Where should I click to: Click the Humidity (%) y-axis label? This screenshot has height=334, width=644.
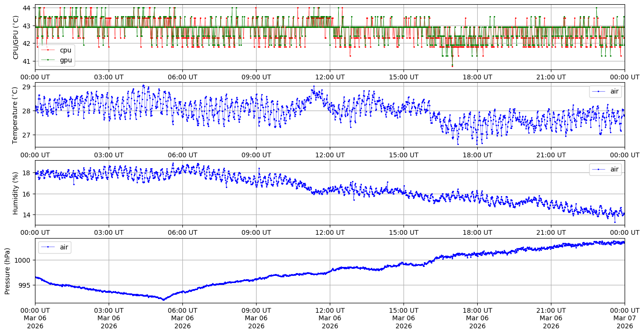click(x=16, y=193)
